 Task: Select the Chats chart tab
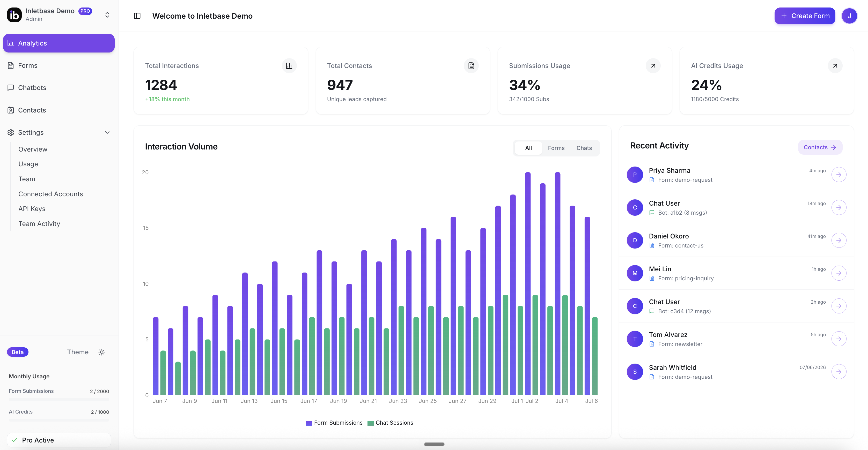(584, 148)
